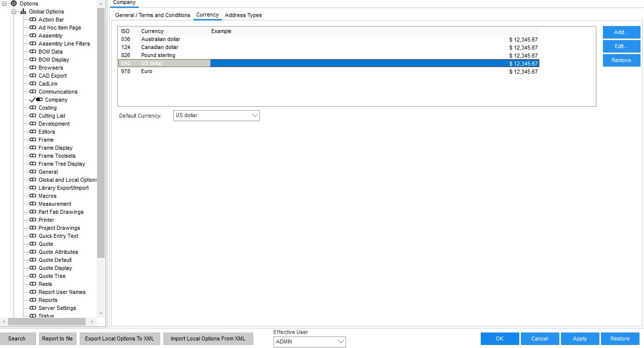Click the Restore button

click(x=620, y=338)
